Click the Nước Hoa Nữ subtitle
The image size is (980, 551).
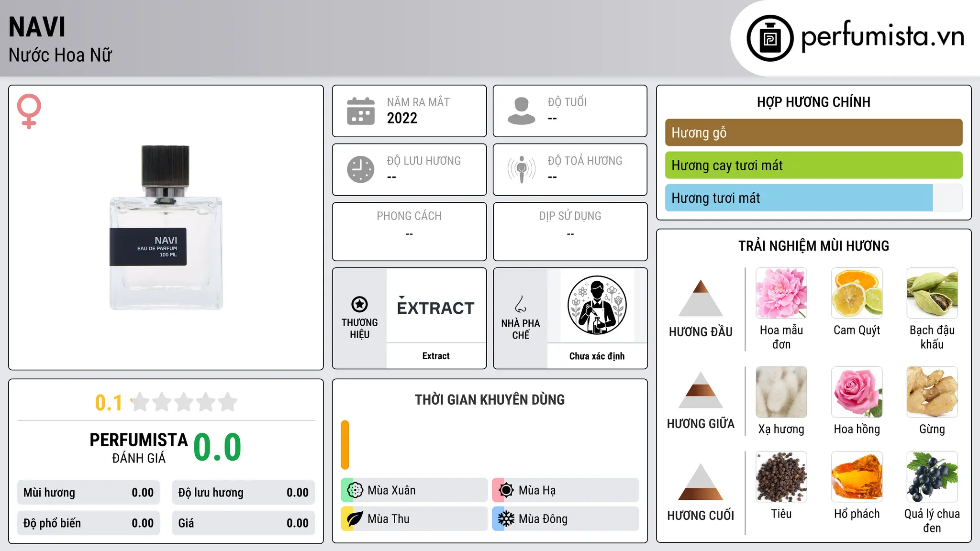tap(60, 55)
